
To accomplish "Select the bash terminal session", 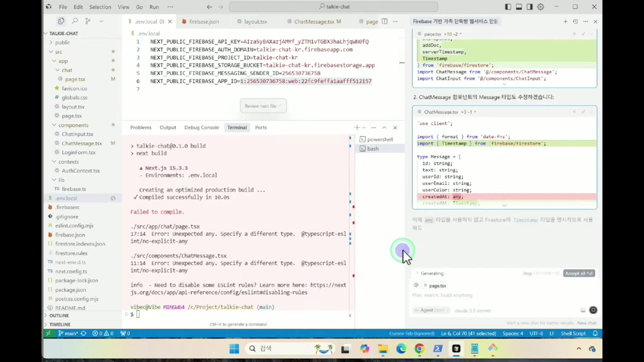I will [x=379, y=149].
